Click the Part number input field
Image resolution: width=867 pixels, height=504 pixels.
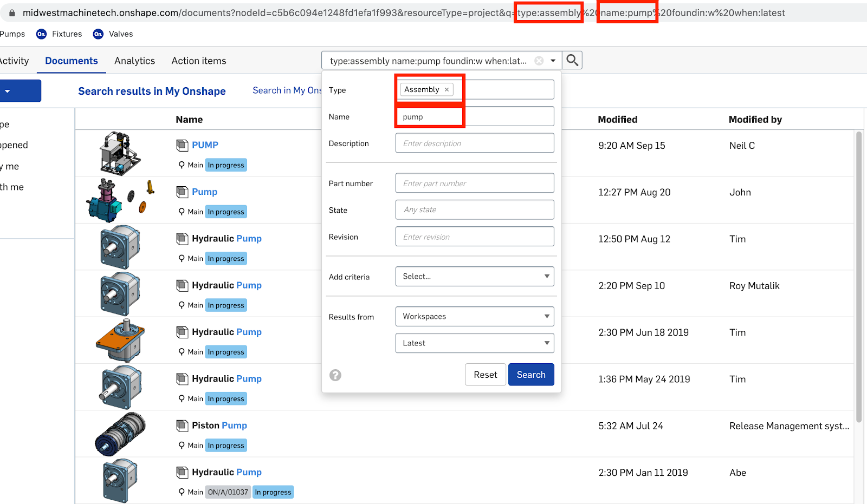[475, 184]
